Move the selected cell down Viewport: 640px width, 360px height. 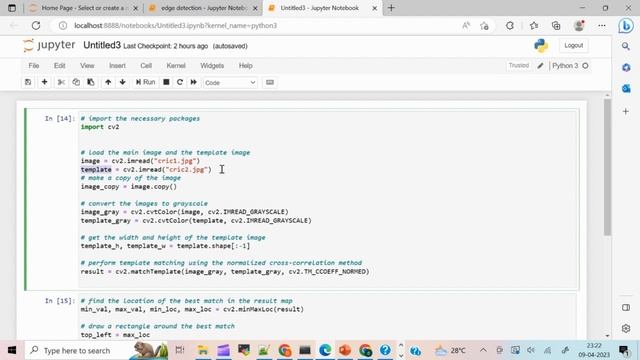(x=122, y=82)
